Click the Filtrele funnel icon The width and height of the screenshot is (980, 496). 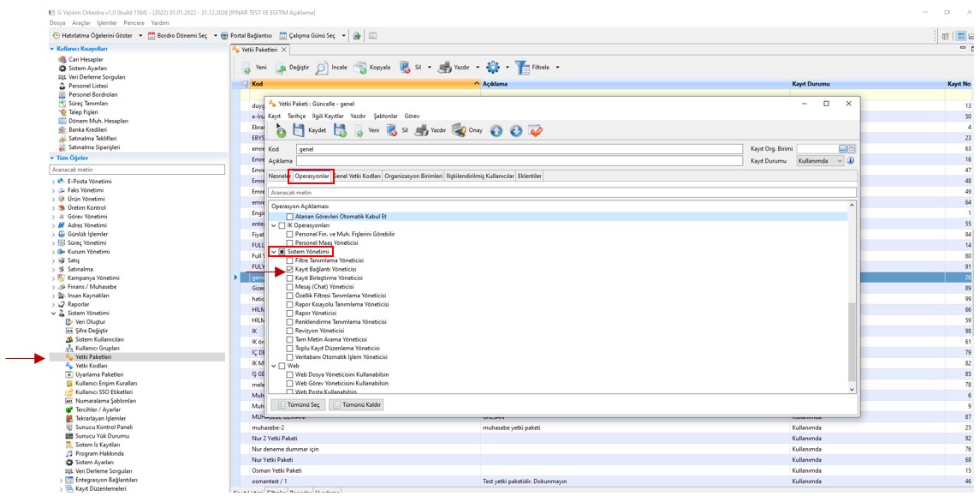point(522,68)
